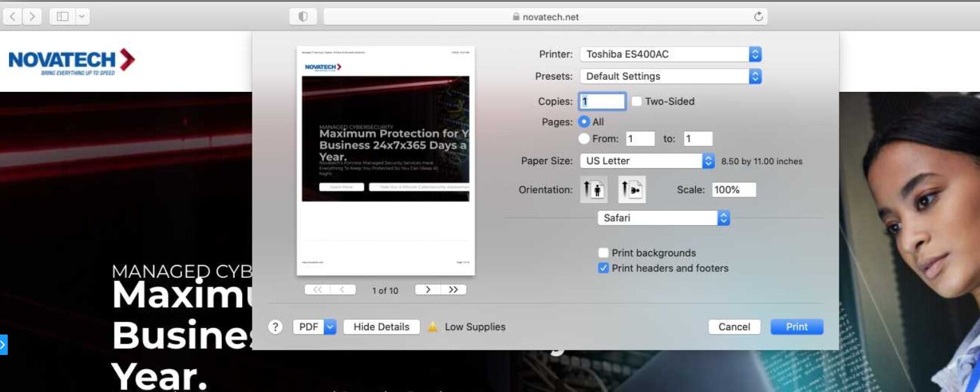Open the Paper Size dropdown showing US Letter
Viewport: 980px width, 392px height.
[647, 161]
